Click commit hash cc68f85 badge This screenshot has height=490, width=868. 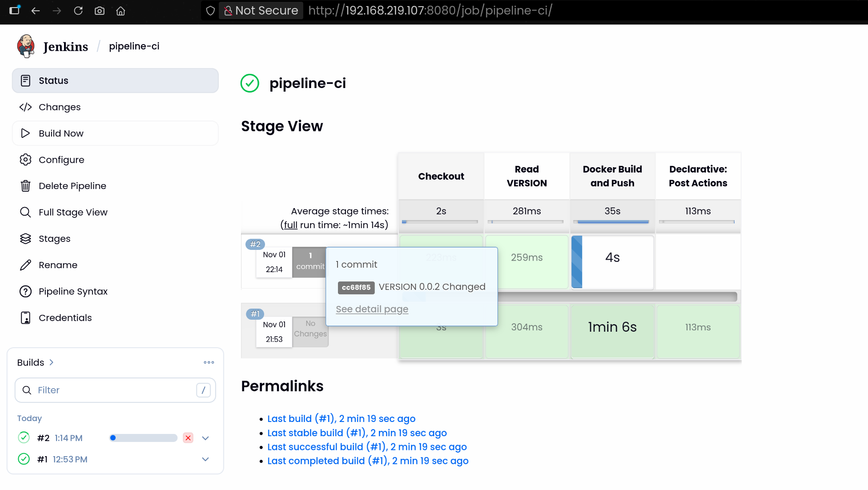pyautogui.click(x=356, y=287)
